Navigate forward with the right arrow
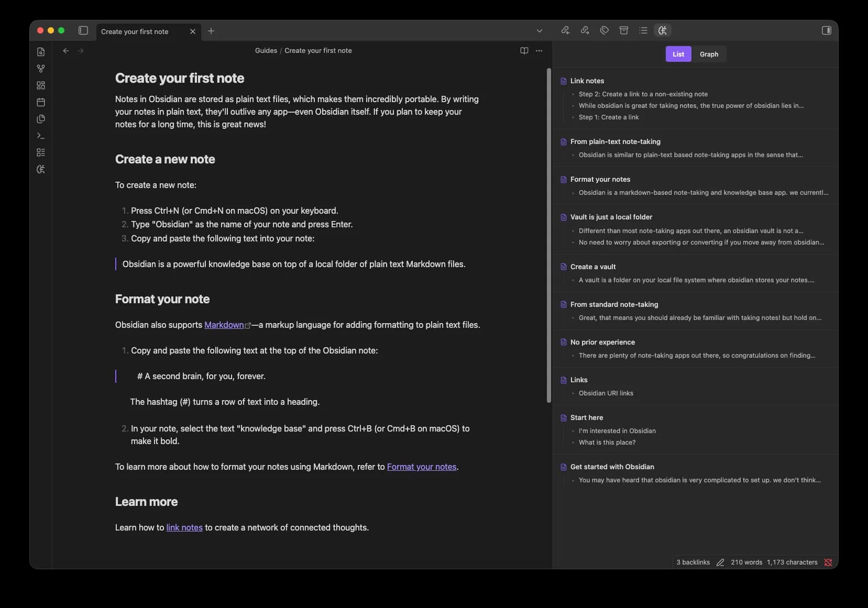The width and height of the screenshot is (868, 608). point(81,51)
